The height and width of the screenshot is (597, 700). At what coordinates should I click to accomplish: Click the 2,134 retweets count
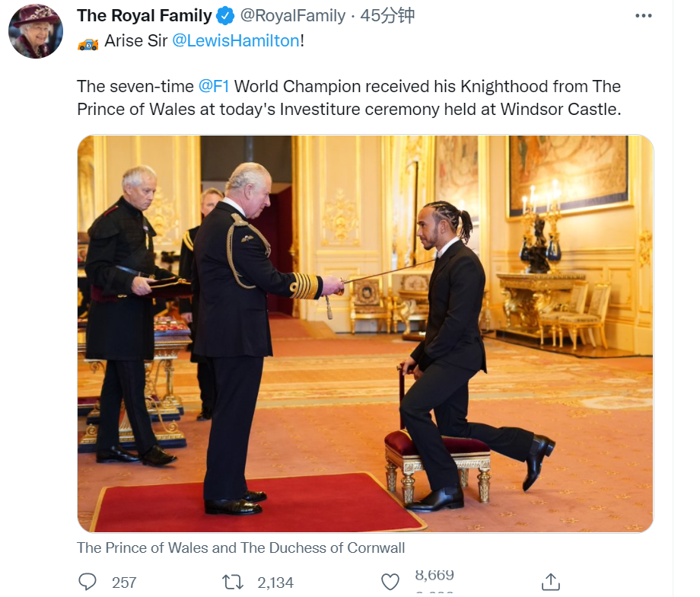[x=275, y=583]
